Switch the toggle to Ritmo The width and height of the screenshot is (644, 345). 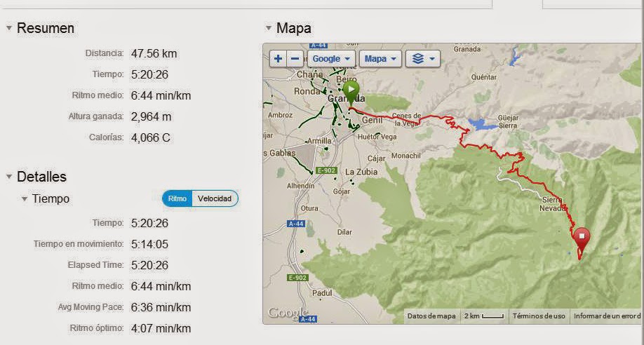click(177, 198)
